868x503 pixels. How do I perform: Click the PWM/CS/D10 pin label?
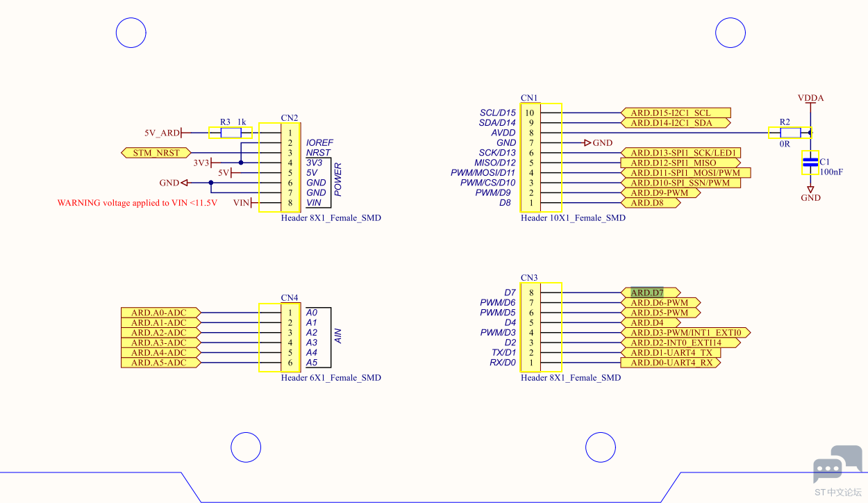click(487, 183)
